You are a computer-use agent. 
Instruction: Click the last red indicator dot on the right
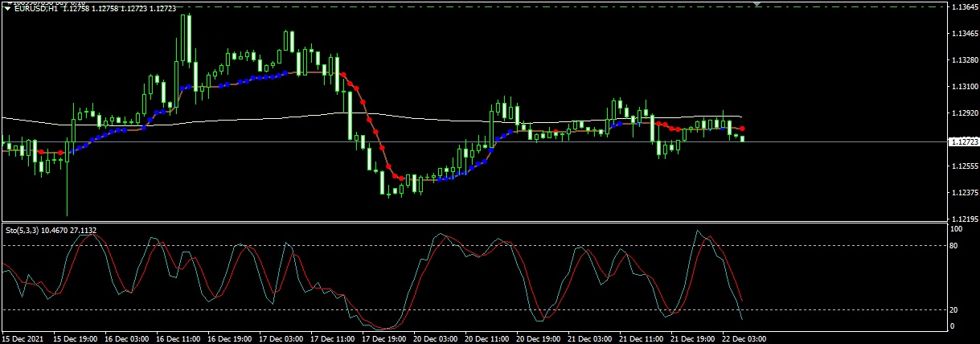pyautogui.click(x=743, y=129)
